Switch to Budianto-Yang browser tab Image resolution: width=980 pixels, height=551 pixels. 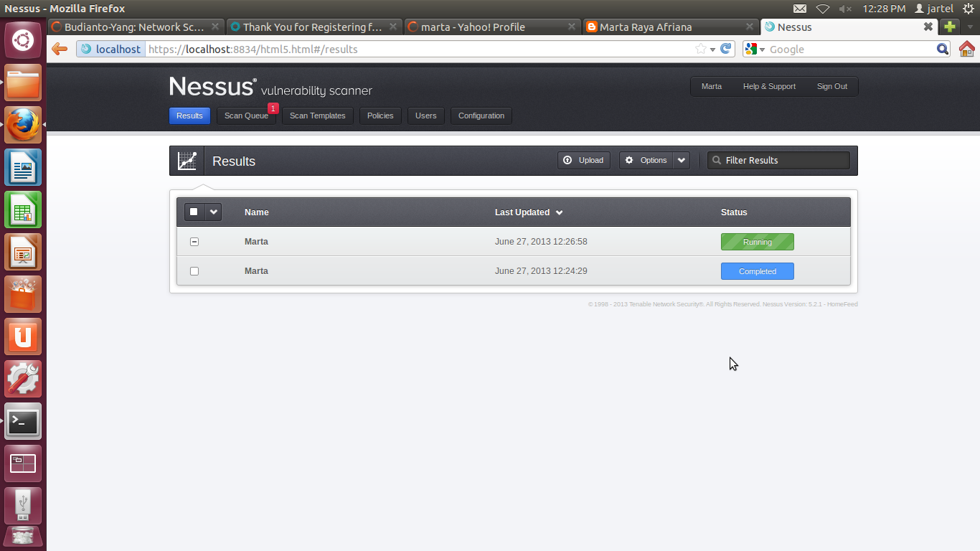(136, 27)
